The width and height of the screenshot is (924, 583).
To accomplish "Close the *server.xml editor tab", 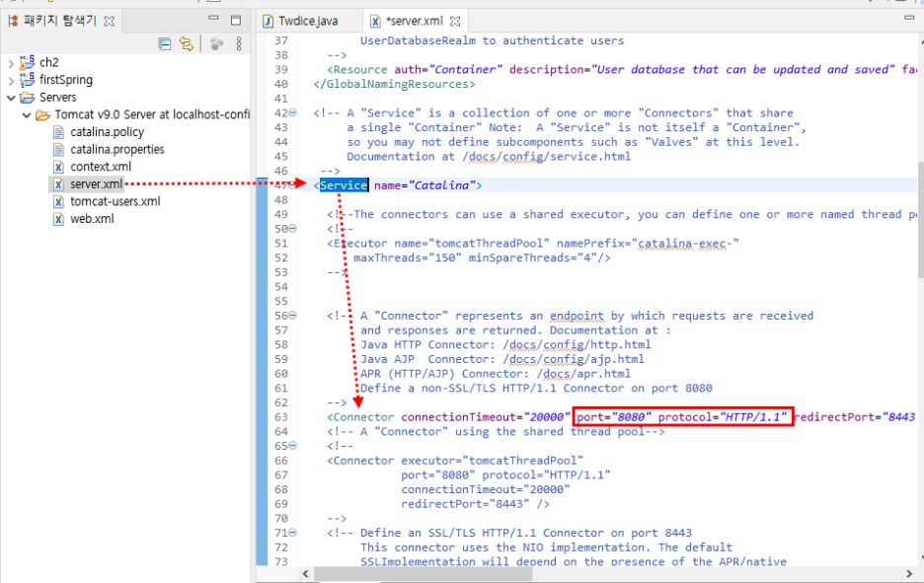I will click(x=455, y=21).
